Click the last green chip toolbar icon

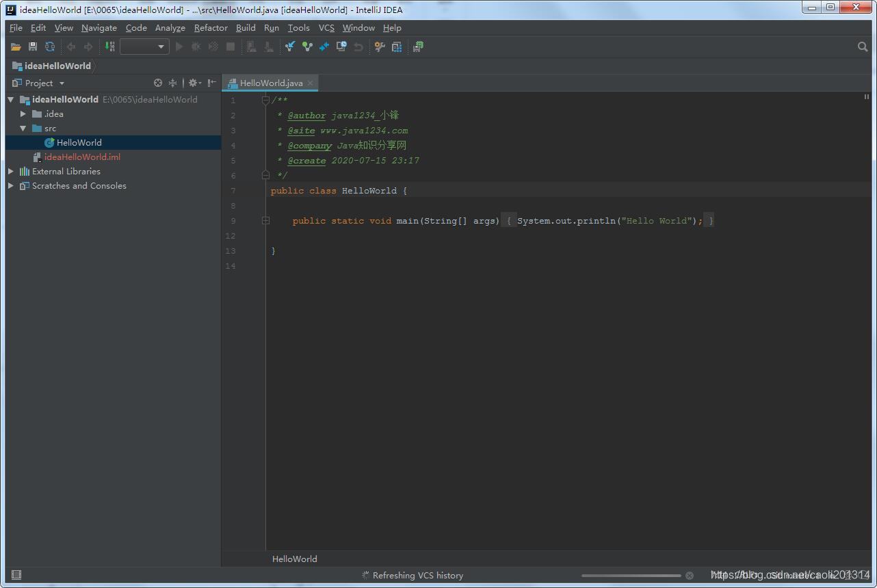pyautogui.click(x=419, y=46)
